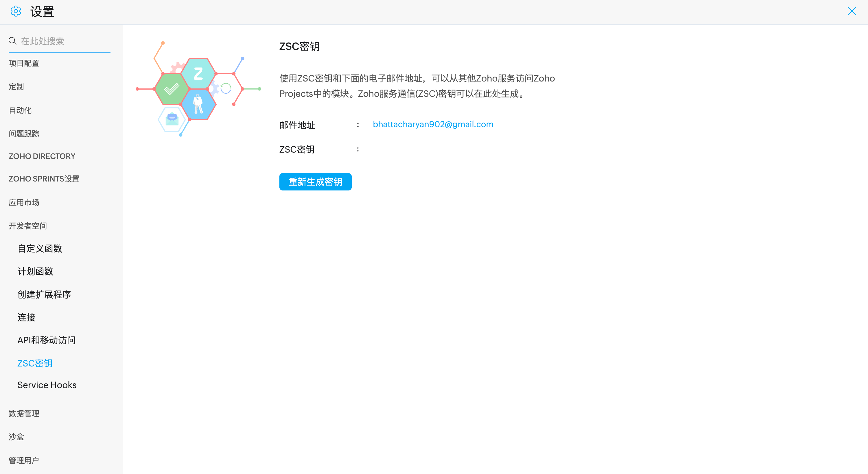868x474 pixels.
Task: Open 创建扩展程序 page
Action: [44, 295]
